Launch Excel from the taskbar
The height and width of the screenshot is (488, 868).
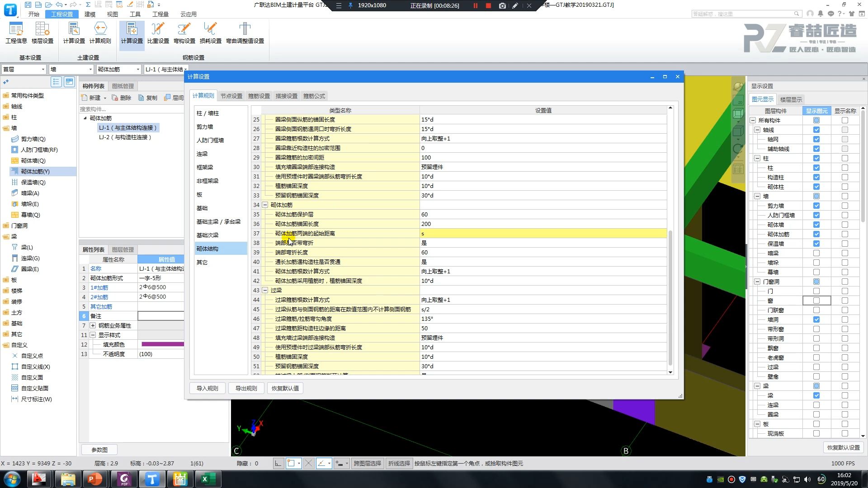coord(208,479)
